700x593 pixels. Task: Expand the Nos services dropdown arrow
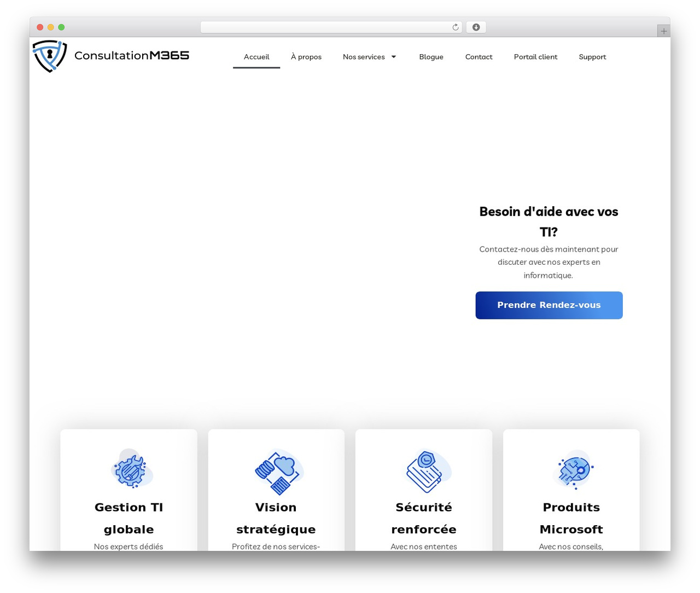pos(394,57)
